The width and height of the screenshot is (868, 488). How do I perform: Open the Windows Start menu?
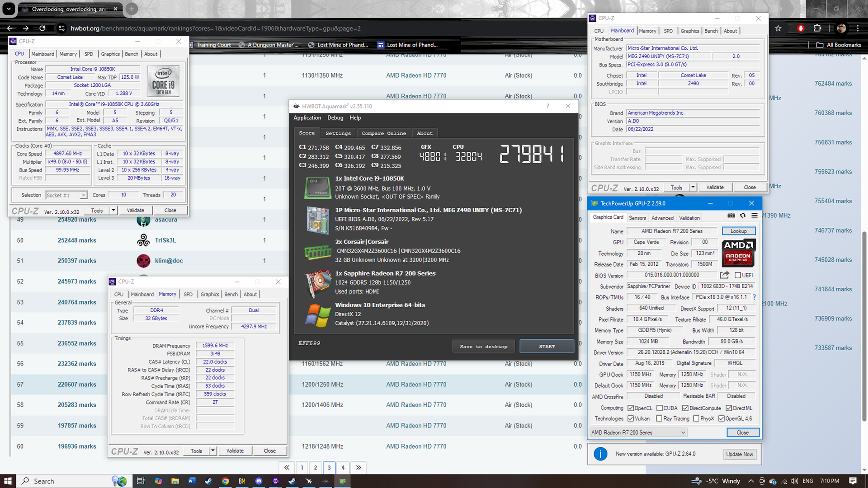tap(8, 481)
